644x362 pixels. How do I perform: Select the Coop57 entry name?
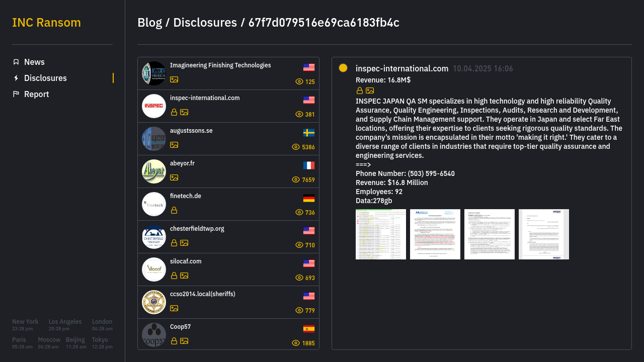pyautogui.click(x=180, y=327)
